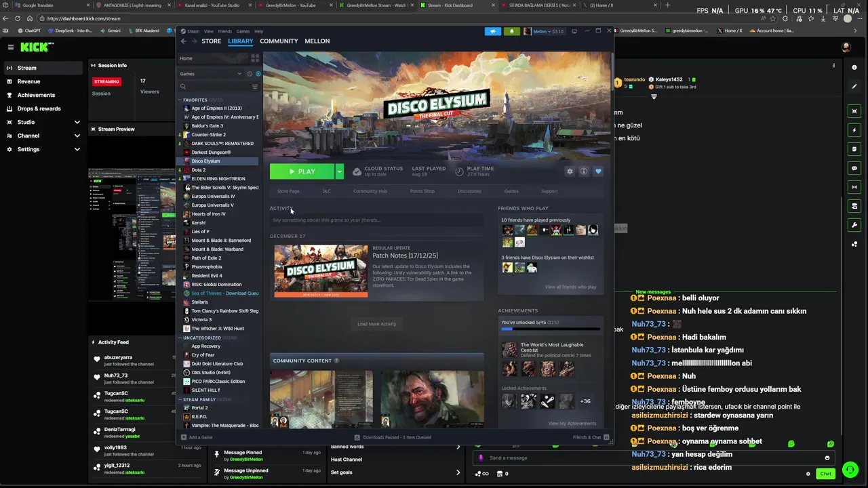
Task: Click the say something activity input
Action: (377, 220)
